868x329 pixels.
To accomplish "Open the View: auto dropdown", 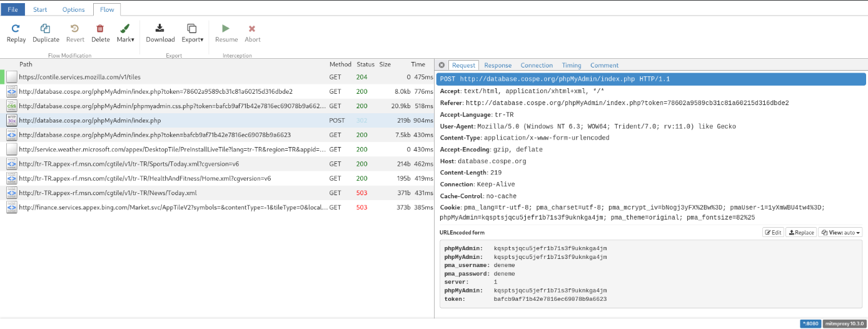I will point(840,232).
